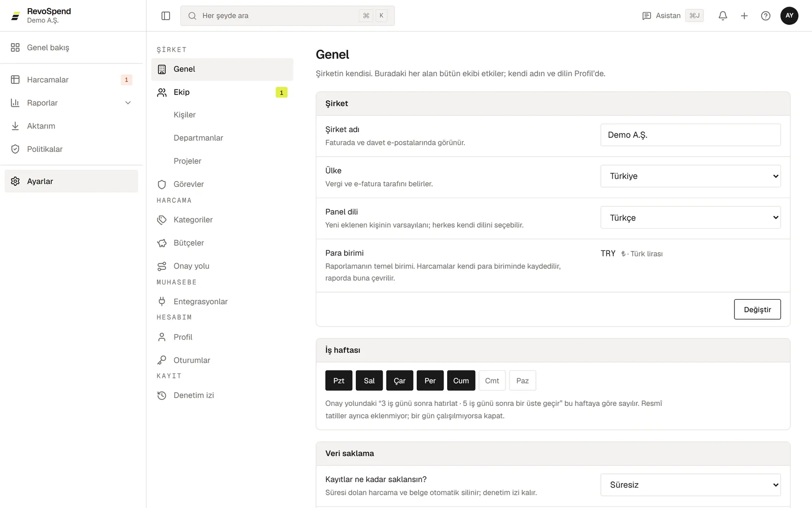812x508 pixels.
Task: Toggle Cmt as a working day
Action: [492, 380]
